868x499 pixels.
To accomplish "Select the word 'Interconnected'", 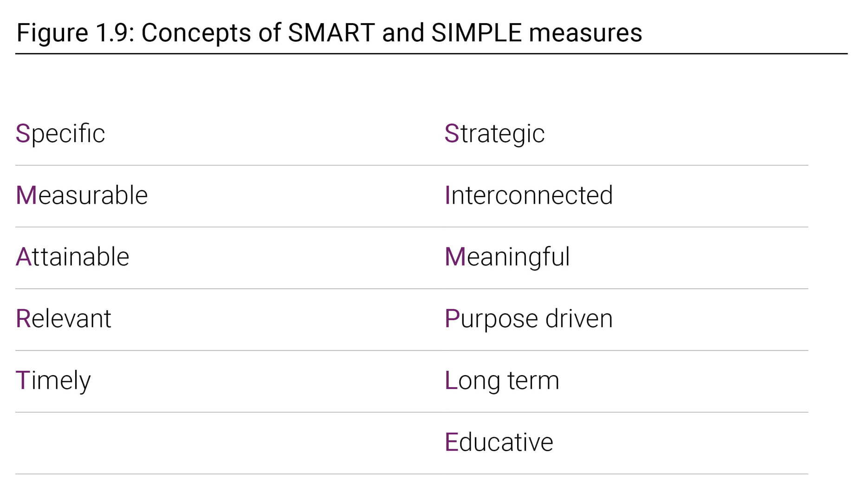I will click(529, 195).
